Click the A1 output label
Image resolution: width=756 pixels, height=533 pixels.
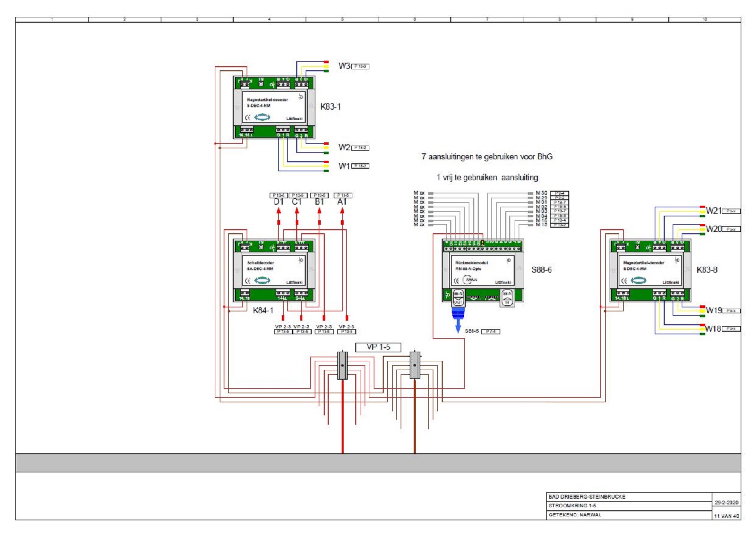(342, 202)
